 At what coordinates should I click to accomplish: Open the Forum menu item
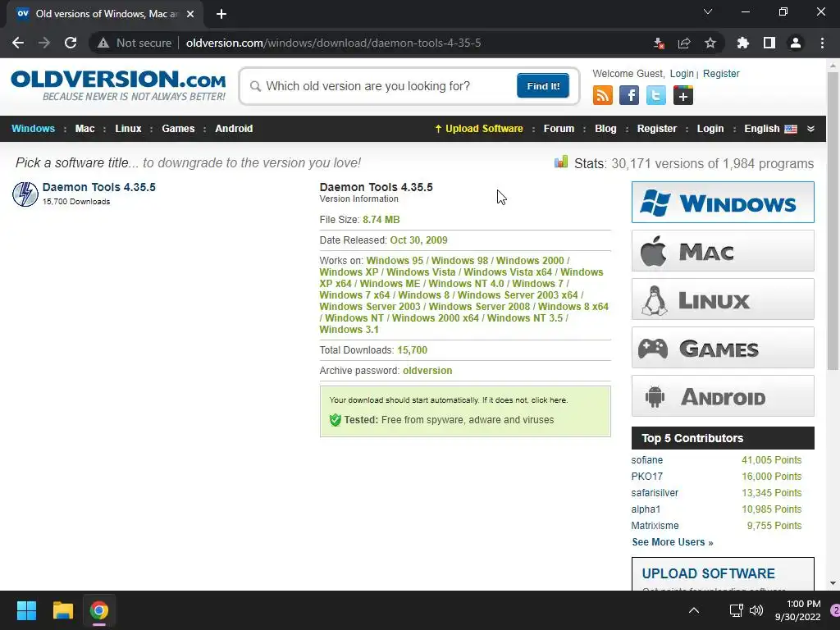tap(559, 129)
